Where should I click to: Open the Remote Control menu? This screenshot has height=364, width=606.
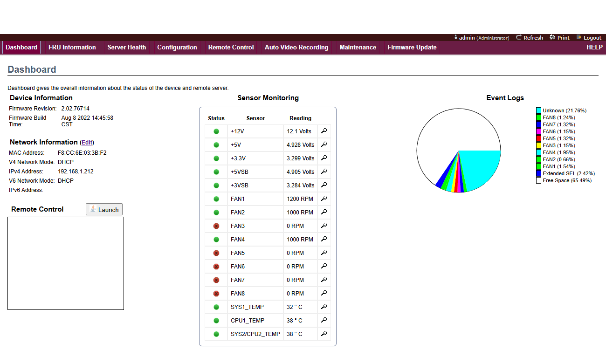[231, 47]
